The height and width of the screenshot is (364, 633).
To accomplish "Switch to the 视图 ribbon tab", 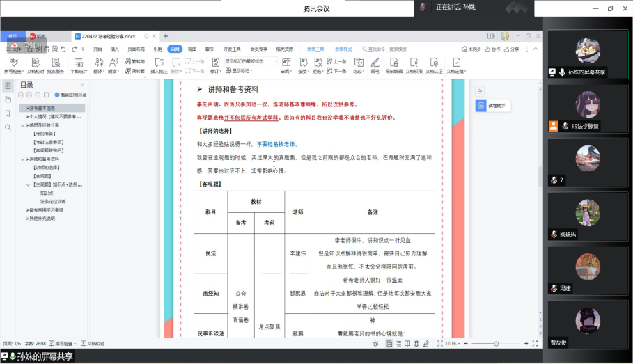I will point(192,49).
